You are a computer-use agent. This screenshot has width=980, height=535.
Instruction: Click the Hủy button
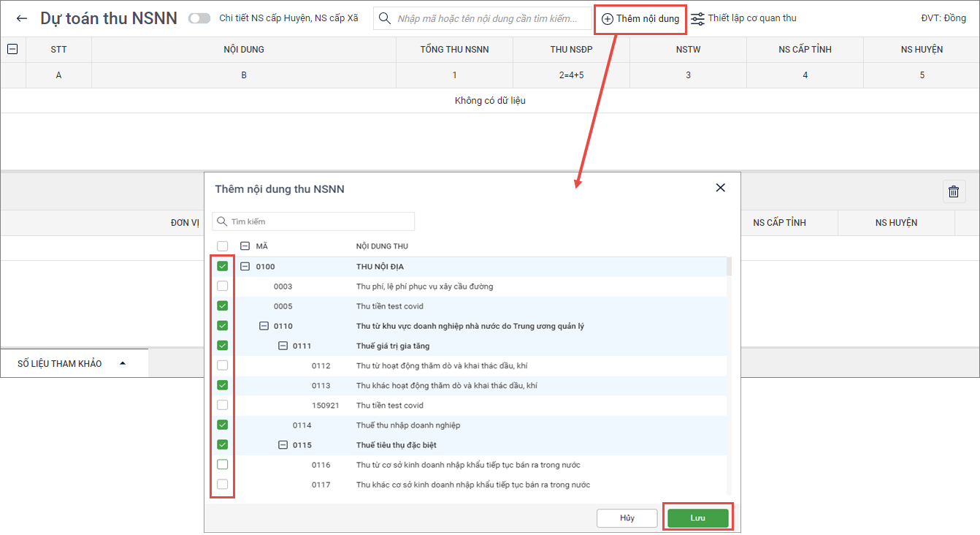point(627,517)
